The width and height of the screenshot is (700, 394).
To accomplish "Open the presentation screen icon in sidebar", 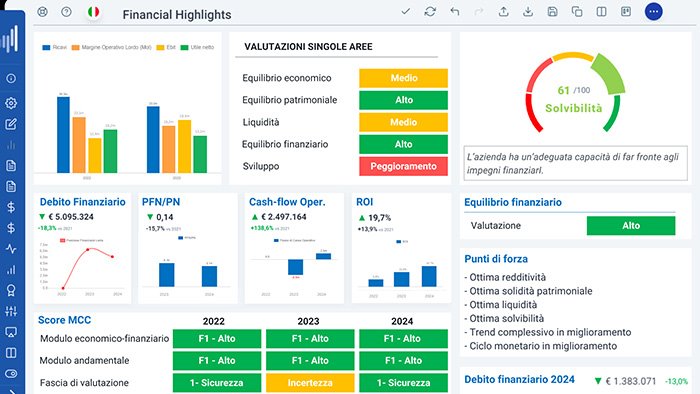I will (11, 332).
